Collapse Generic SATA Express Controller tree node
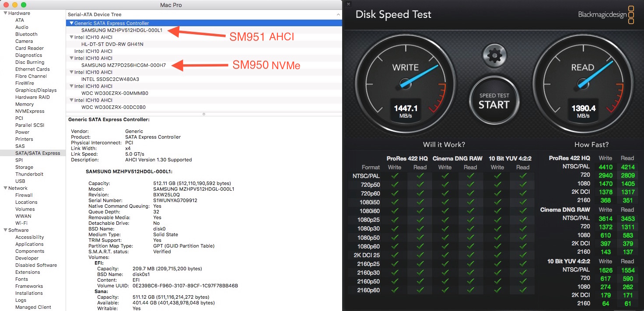The image size is (644, 311). click(x=71, y=23)
